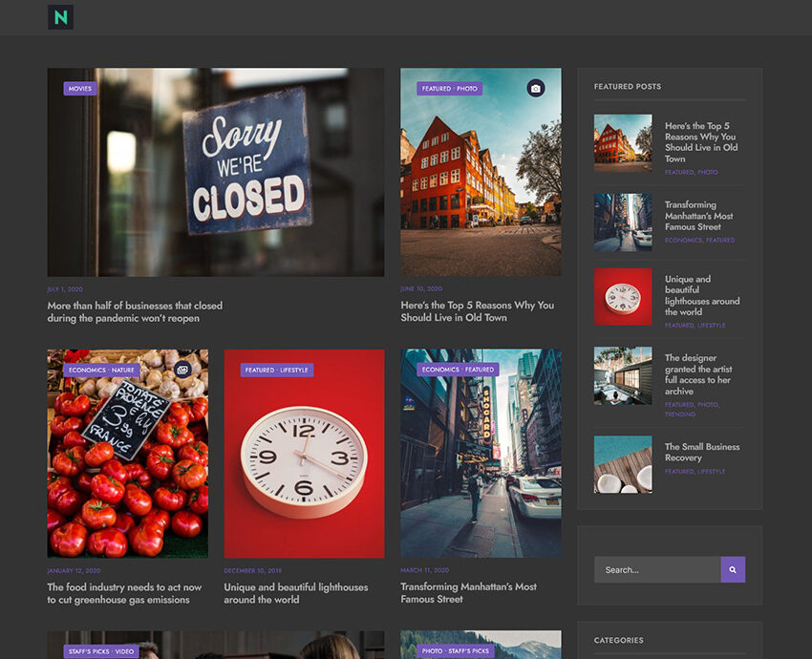Viewport: 812px width, 659px height.
Task: Select 'The Small Business Recovery' in Featured Posts
Action: coord(702,452)
